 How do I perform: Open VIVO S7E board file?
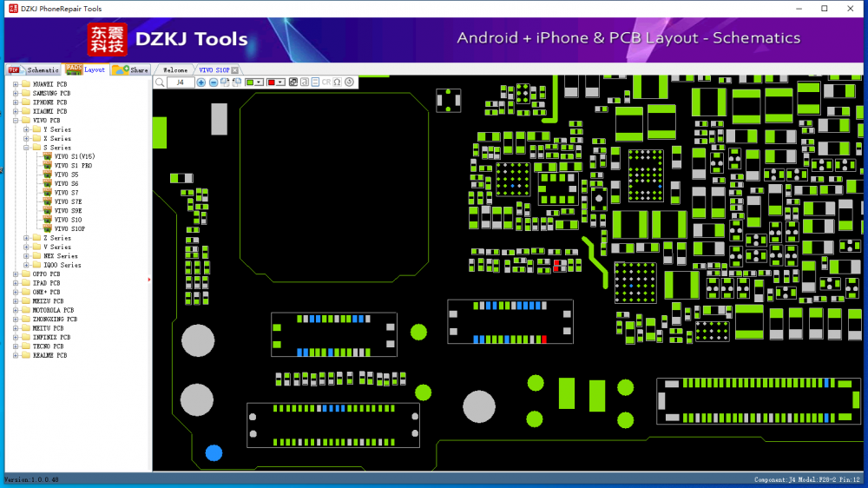click(x=68, y=201)
